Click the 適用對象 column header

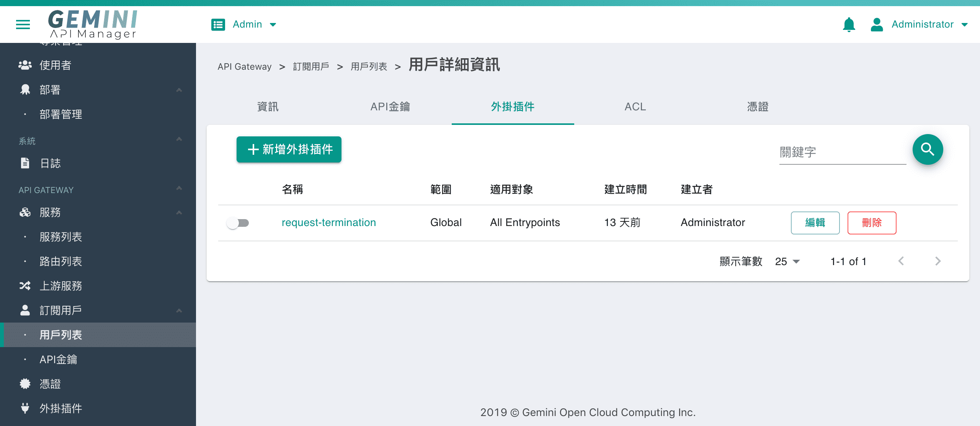pos(511,189)
